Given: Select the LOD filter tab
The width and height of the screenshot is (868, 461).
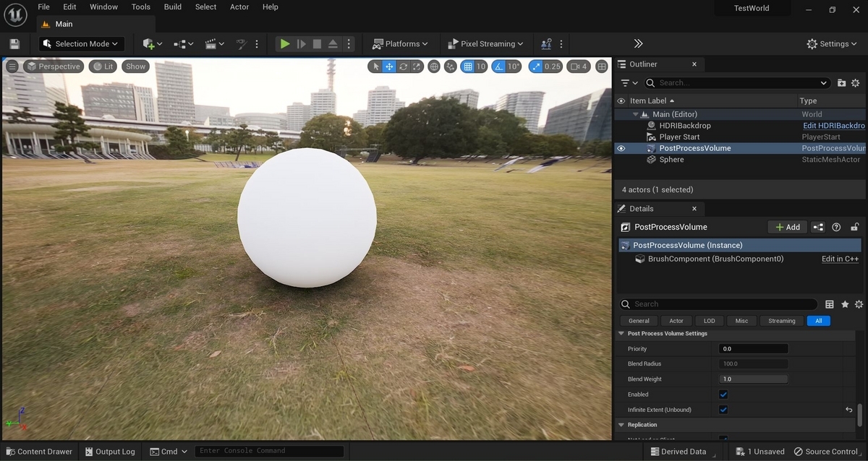Looking at the screenshot, I should coord(710,321).
